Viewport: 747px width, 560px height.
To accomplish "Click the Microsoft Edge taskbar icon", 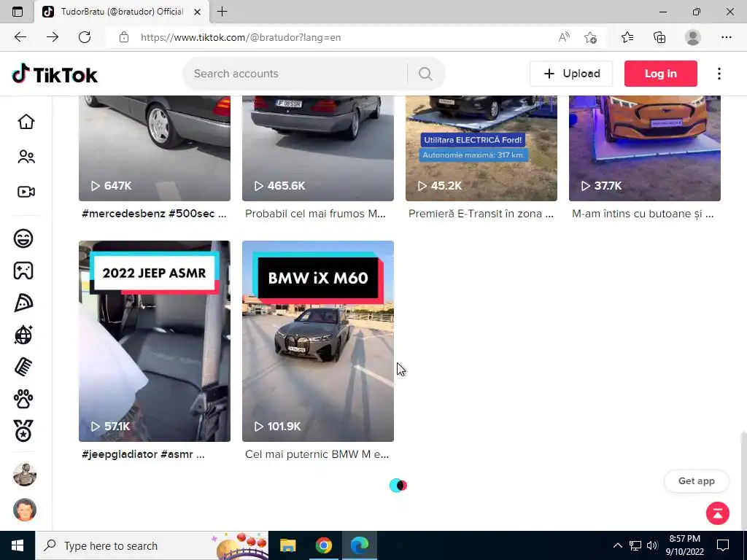I will click(359, 545).
